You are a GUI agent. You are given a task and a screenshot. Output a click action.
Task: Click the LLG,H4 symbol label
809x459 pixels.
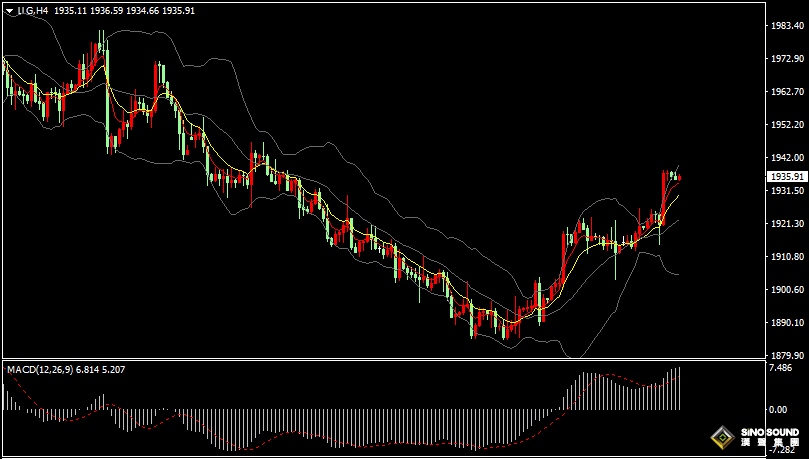tap(32, 10)
